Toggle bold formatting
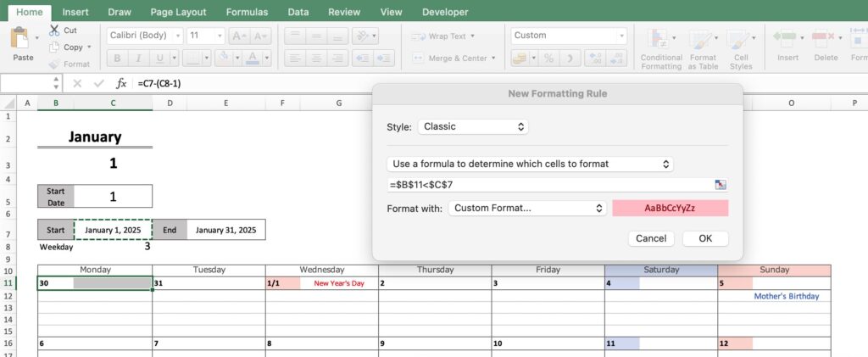The image size is (868, 357). coord(117,58)
